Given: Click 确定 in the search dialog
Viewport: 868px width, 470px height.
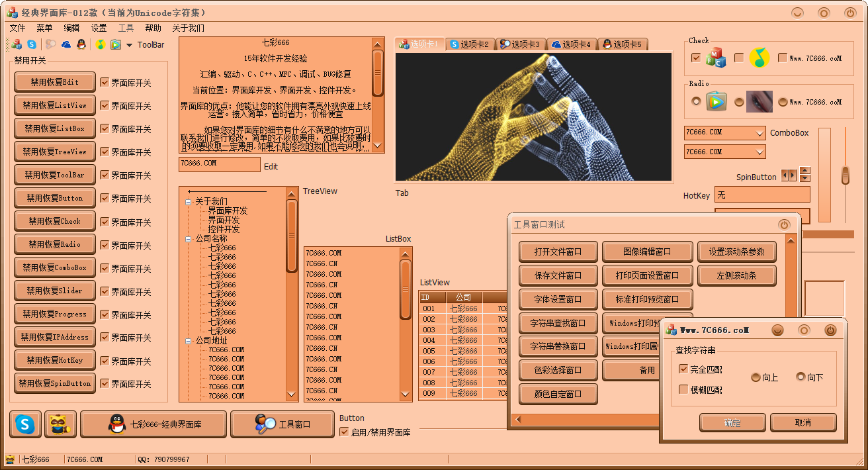Looking at the screenshot, I should [x=732, y=422].
